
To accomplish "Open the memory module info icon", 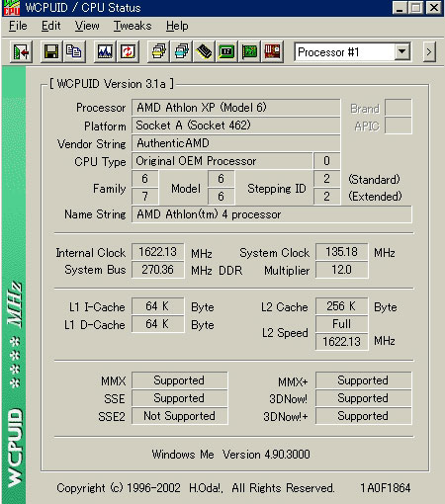I will [x=204, y=51].
